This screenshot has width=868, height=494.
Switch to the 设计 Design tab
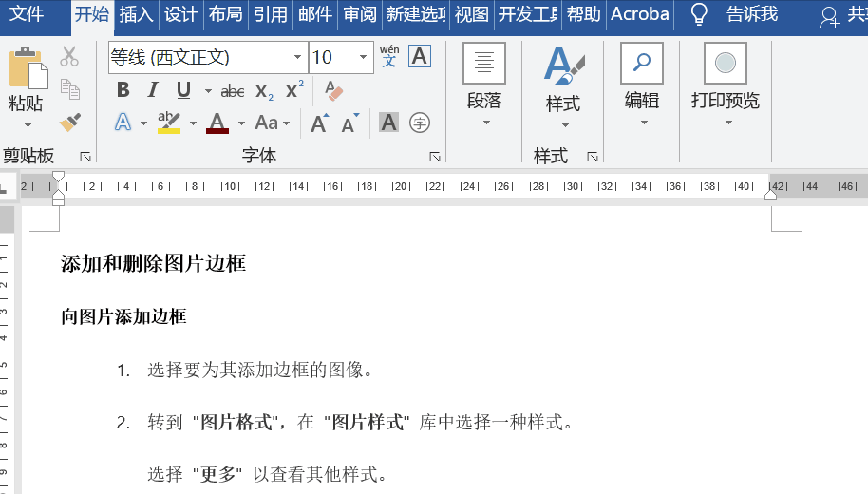coord(180,14)
